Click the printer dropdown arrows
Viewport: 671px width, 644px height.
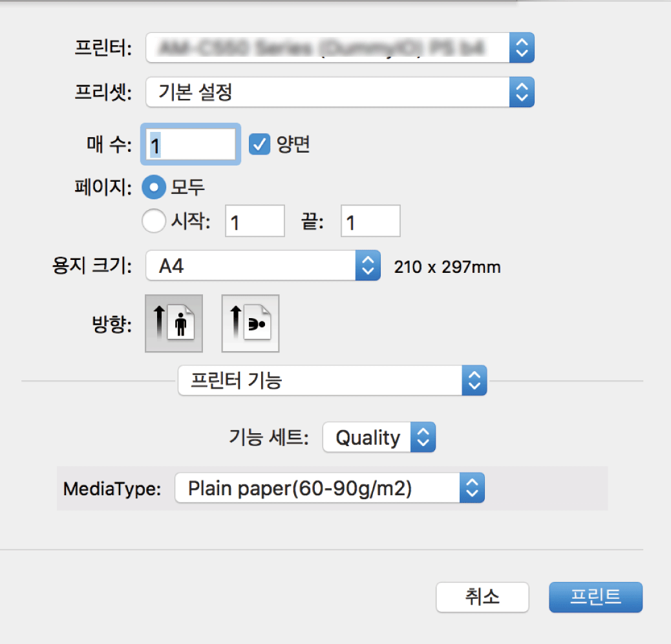click(522, 48)
